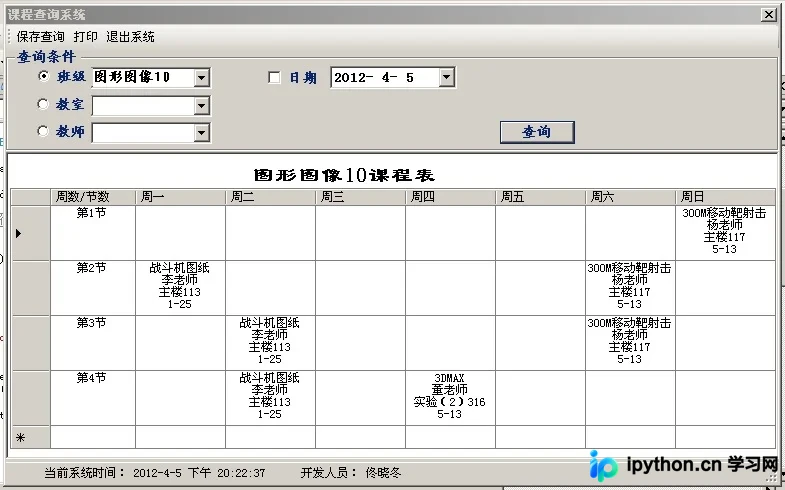Select the 周二 第4节 战斗机图纸 cell

click(x=270, y=398)
